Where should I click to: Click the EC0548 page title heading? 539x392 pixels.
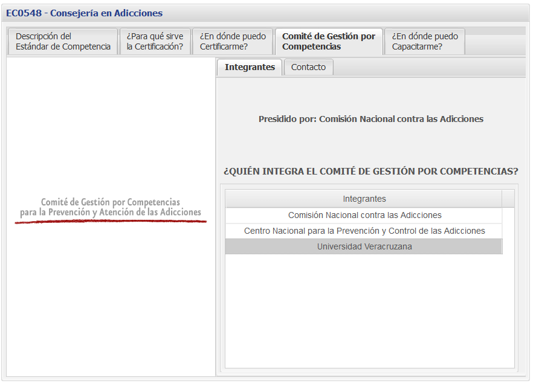pyautogui.click(x=85, y=13)
